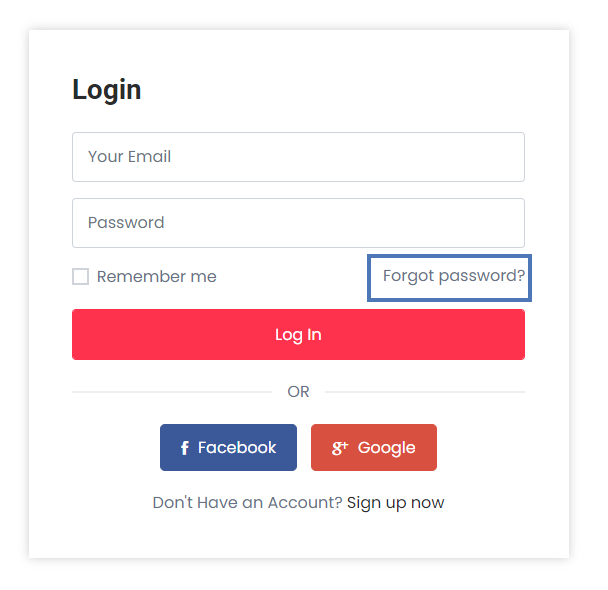Click the OR divider label
The image size is (608, 590).
click(298, 392)
